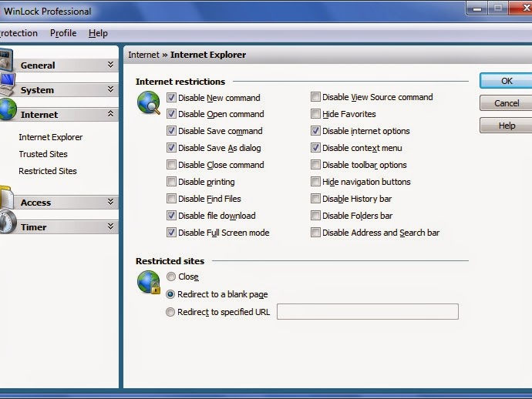Expand the General section chevron
The height and width of the screenshot is (399, 532).
[x=110, y=65]
